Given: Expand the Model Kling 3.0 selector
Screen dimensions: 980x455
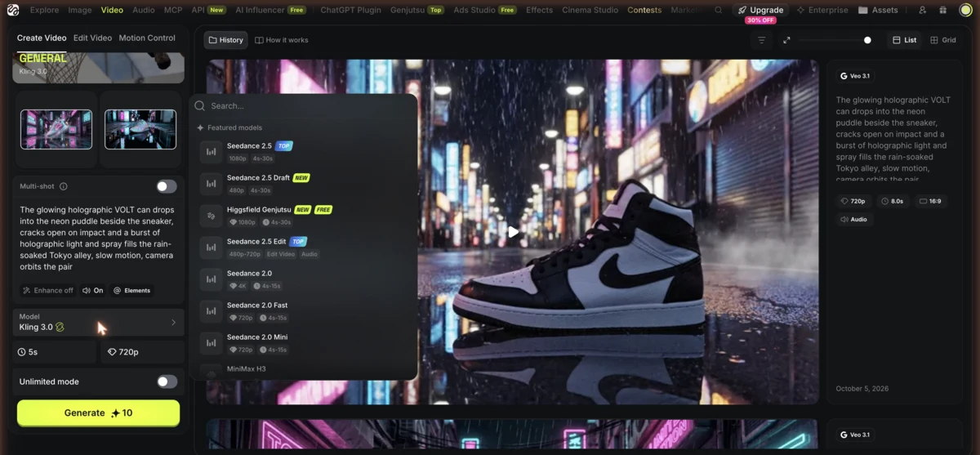Looking at the screenshot, I should click(99, 322).
